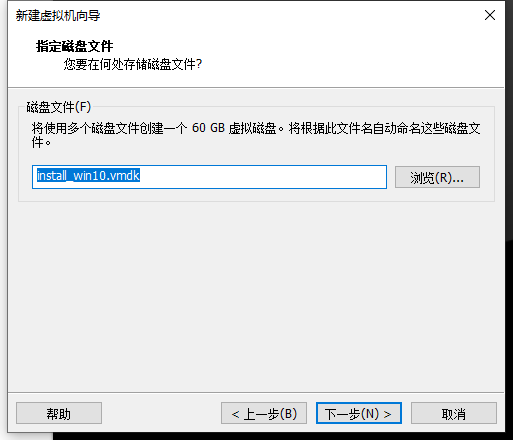Viewport: 513px width, 440px height.
Task: Click the empty space between 帮助 and 上一步(B) buttons
Action: click(161, 413)
